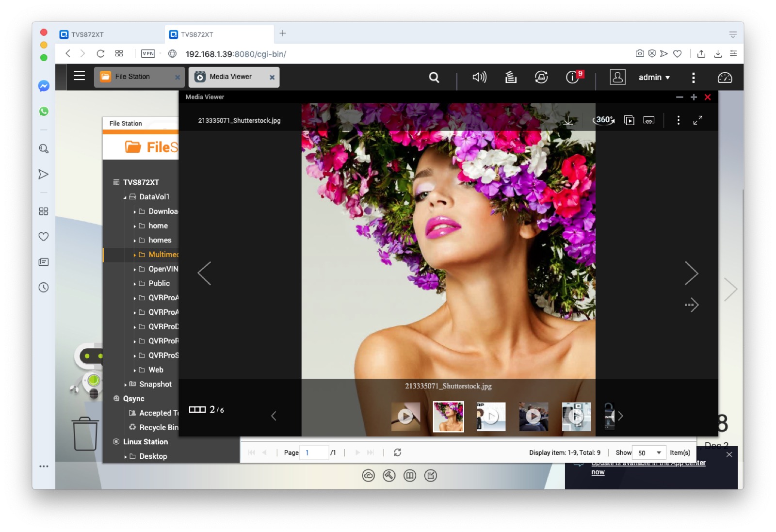Open the background tasks icon
Image resolution: width=776 pixels, height=532 pixels.
pos(511,77)
